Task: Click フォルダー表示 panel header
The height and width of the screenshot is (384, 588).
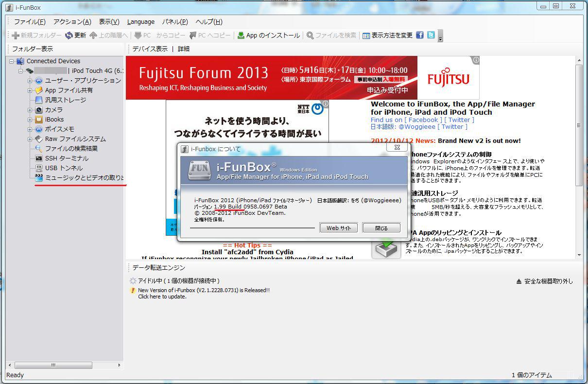Action: 33,49
